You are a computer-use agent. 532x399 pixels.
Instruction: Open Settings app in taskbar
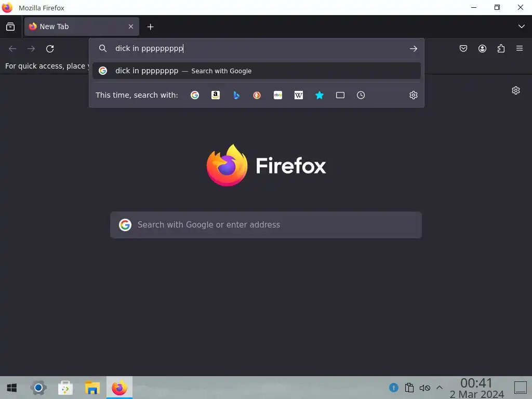point(38,388)
